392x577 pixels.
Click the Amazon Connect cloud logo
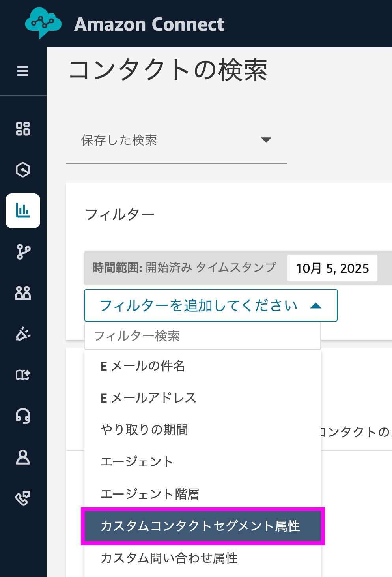click(x=43, y=23)
